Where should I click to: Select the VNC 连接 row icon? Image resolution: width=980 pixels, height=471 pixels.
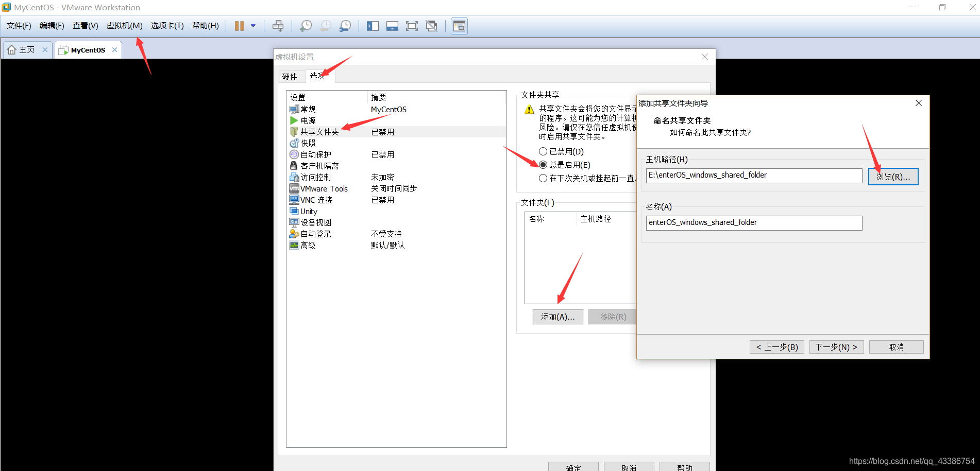pos(294,200)
